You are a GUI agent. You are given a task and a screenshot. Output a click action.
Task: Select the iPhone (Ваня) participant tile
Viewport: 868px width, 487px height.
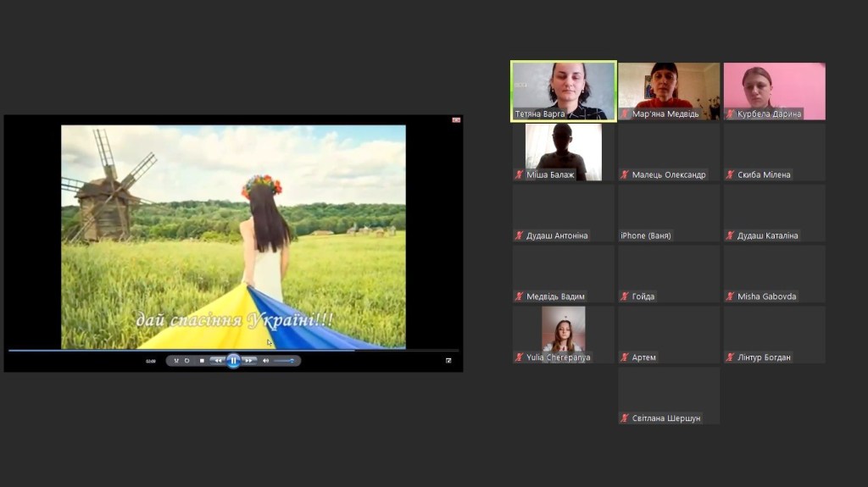pos(669,213)
